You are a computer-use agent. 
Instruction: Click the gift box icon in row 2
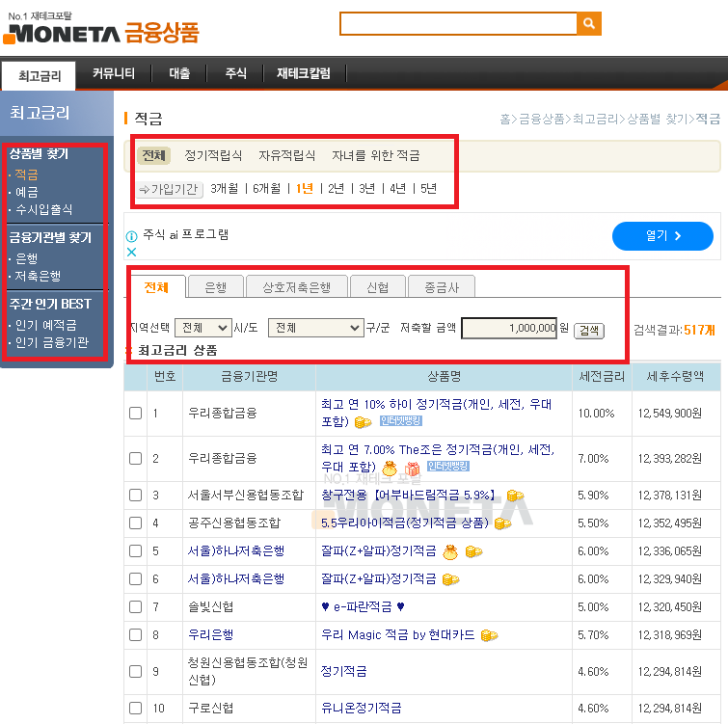coord(412,469)
